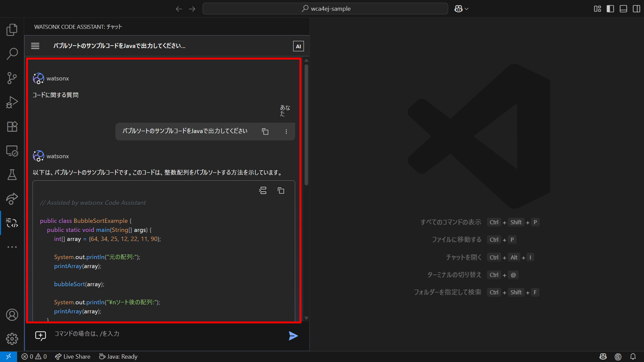Open Source Control view
Viewport: 644px width, 362px height.
(12, 78)
